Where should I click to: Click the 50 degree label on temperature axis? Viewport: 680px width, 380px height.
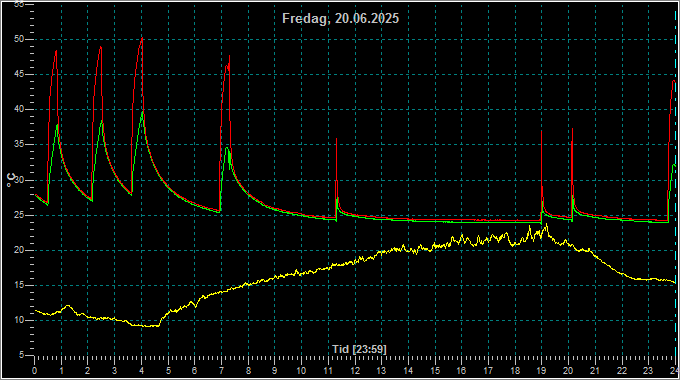19,39
